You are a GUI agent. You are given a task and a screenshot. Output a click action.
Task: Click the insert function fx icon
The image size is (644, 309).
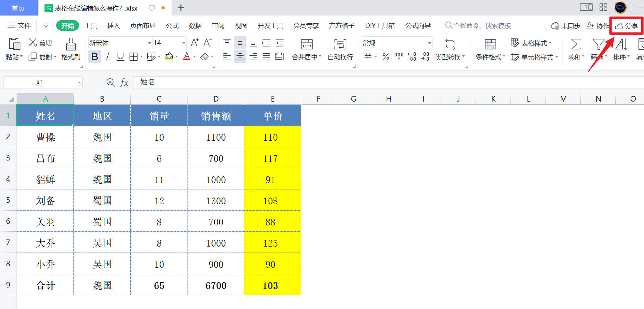(x=124, y=83)
